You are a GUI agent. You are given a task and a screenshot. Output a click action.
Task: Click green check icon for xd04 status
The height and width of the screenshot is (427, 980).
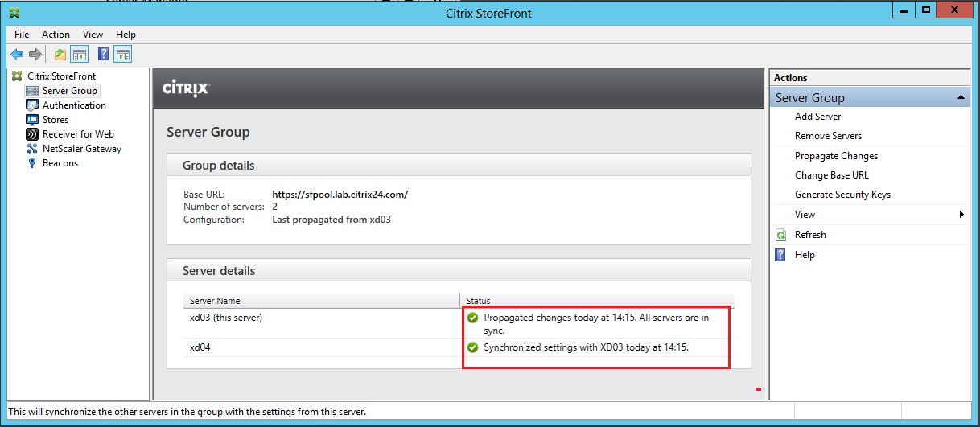pos(473,347)
